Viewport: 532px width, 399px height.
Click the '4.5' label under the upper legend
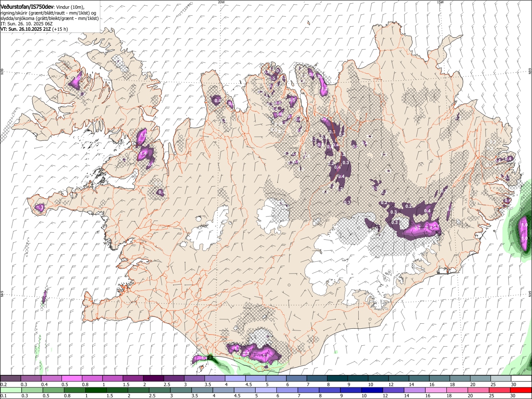[248, 384]
